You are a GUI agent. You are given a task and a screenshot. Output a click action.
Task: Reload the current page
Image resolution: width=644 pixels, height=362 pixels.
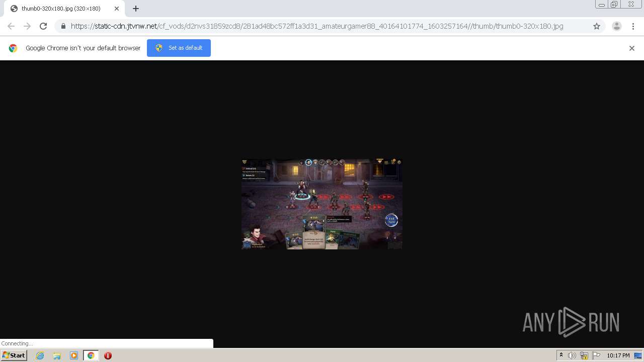pyautogui.click(x=43, y=26)
